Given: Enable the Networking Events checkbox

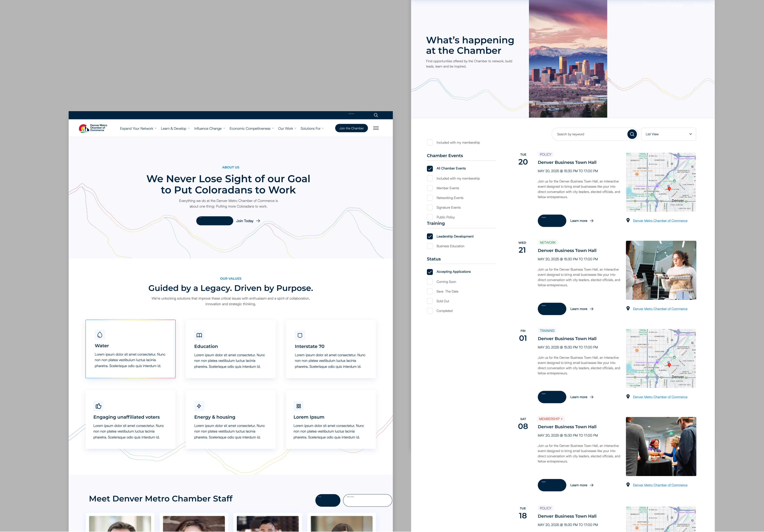Looking at the screenshot, I should tap(430, 198).
